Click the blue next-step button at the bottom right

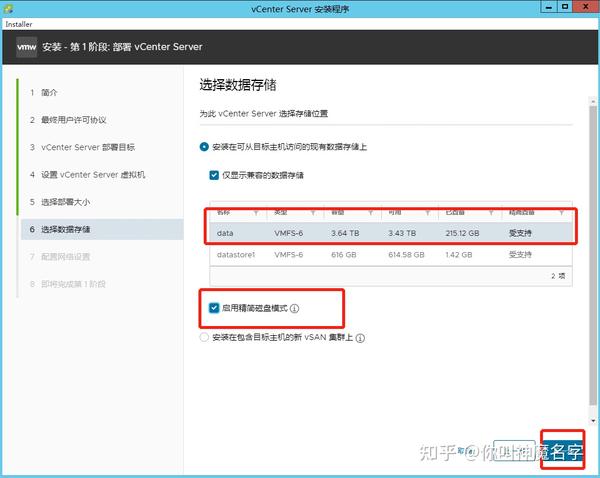562,451
